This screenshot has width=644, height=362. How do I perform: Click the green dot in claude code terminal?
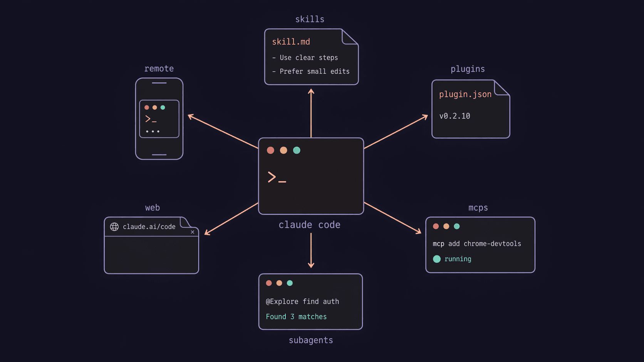297,150
